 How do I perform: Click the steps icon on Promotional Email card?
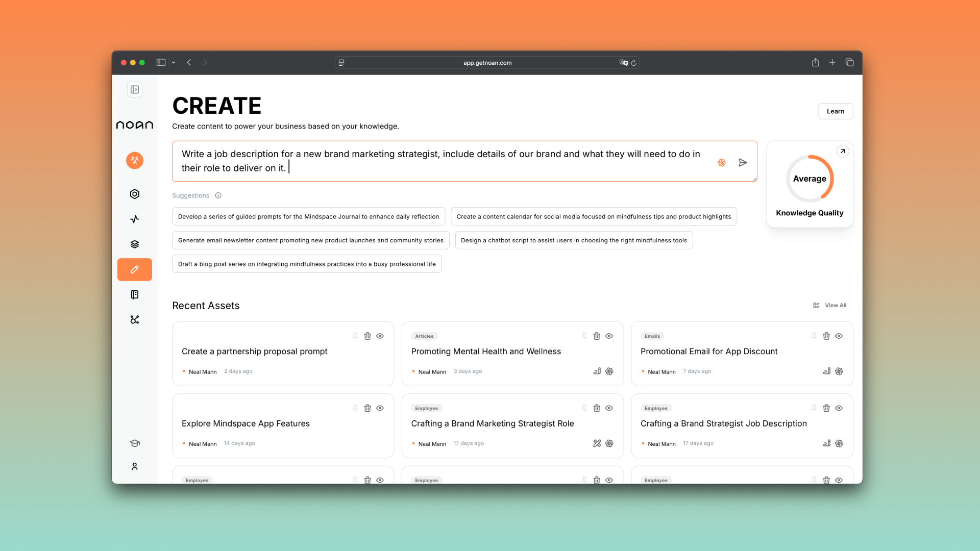(826, 371)
